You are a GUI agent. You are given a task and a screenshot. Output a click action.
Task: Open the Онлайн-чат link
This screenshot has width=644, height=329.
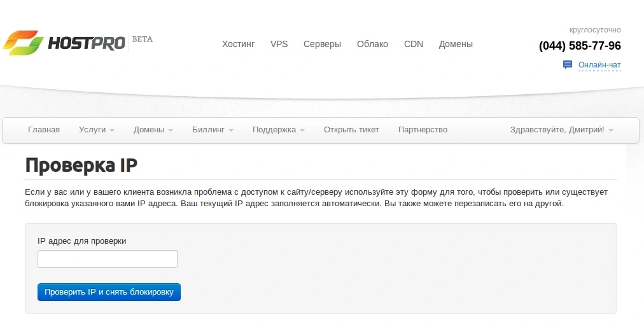tap(599, 65)
